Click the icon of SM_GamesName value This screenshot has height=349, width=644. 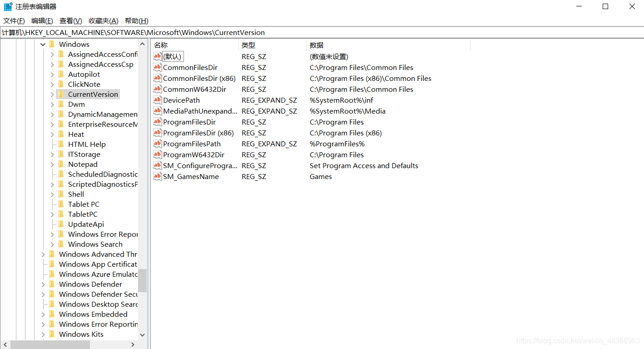coord(157,176)
